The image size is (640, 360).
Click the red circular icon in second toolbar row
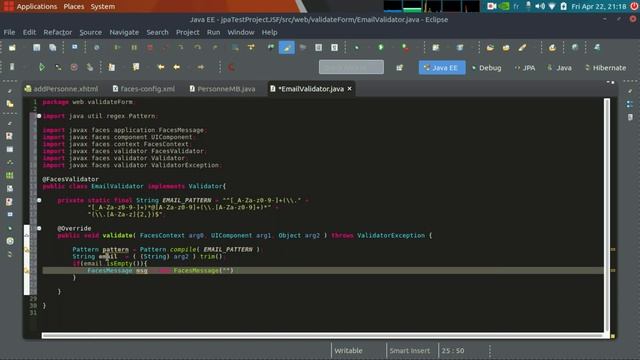pyautogui.click(x=74, y=67)
